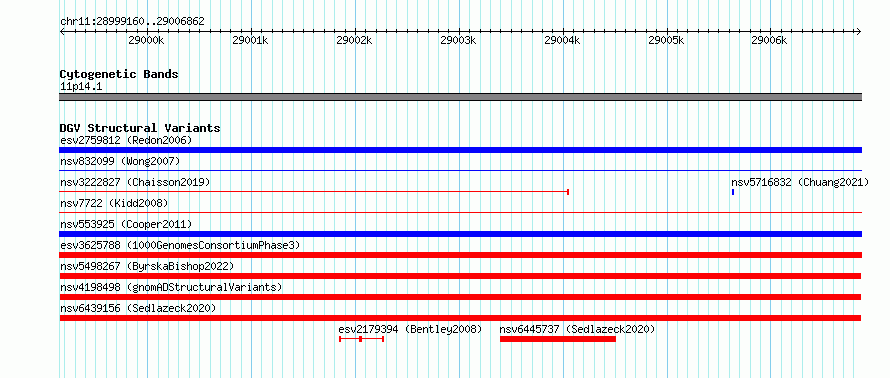
Task: Open esv2179394 (Bentley2008) variant label
Action: (x=410, y=329)
